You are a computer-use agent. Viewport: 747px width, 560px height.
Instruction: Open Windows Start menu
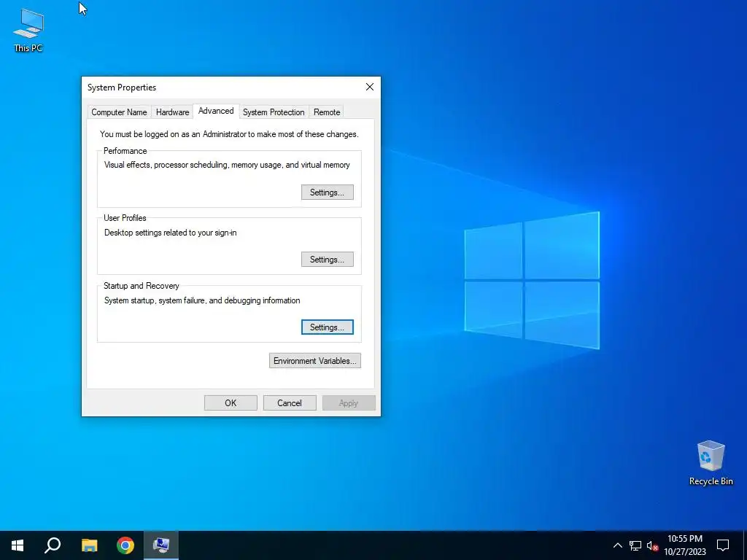pos(18,545)
